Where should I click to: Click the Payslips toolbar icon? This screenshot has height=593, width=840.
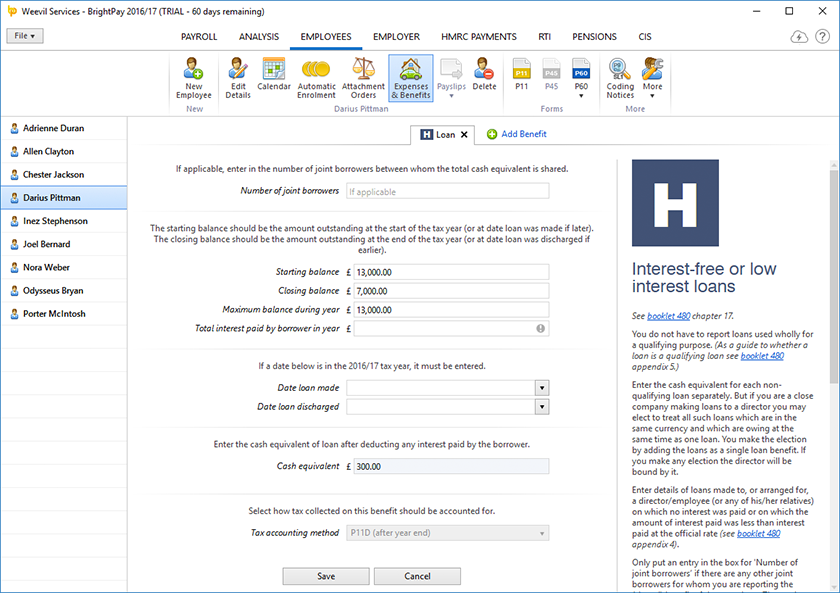coord(451,78)
